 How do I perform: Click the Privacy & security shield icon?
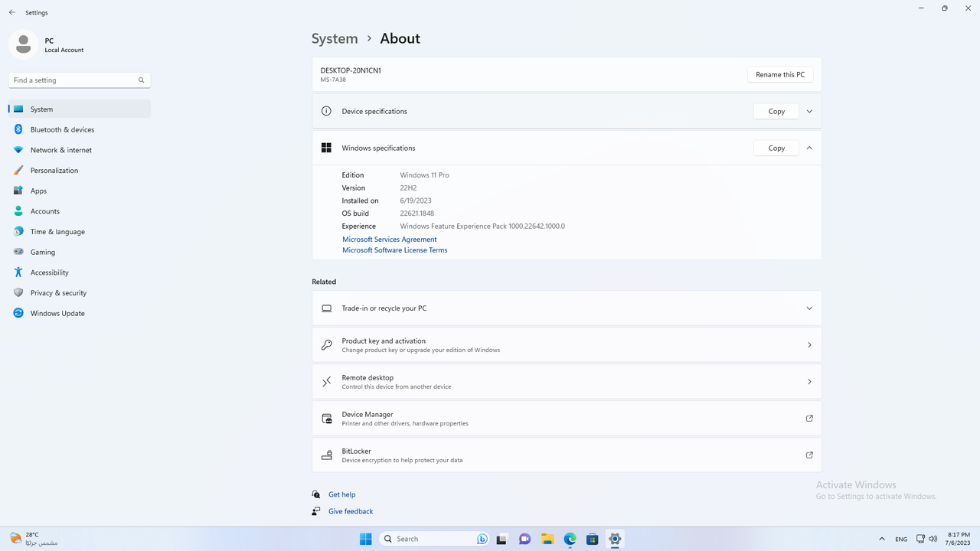(18, 293)
